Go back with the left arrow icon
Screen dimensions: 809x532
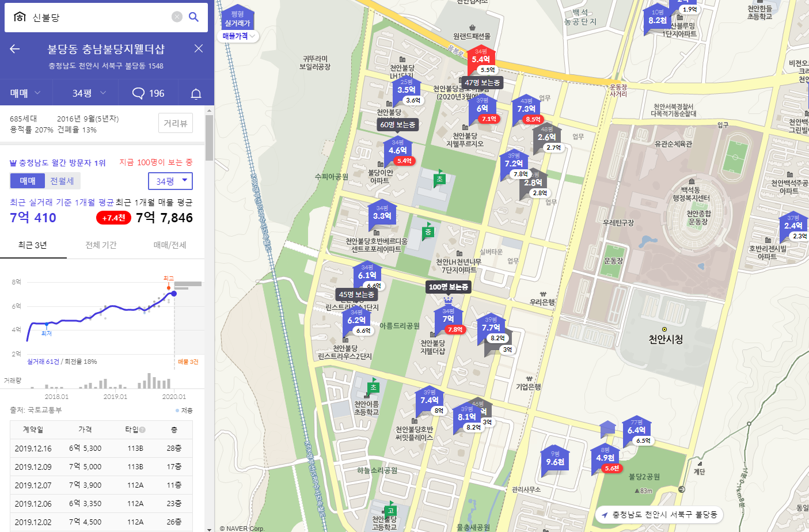pos(15,49)
